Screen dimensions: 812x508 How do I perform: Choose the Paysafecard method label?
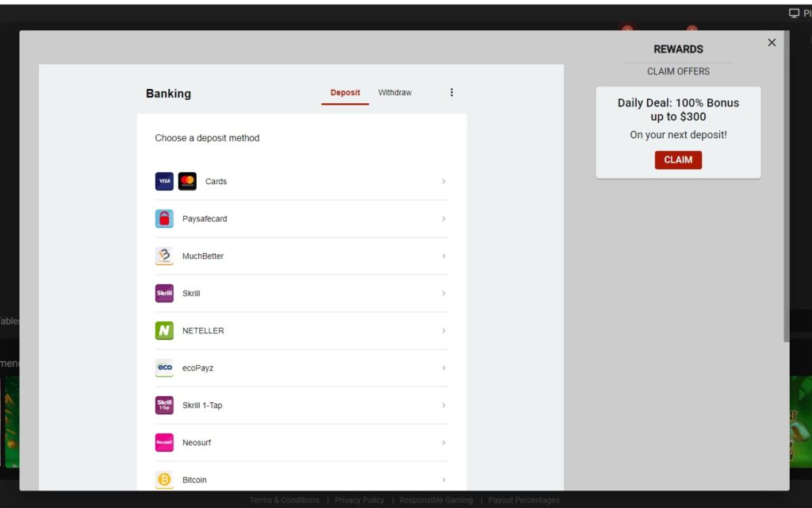[x=205, y=219]
